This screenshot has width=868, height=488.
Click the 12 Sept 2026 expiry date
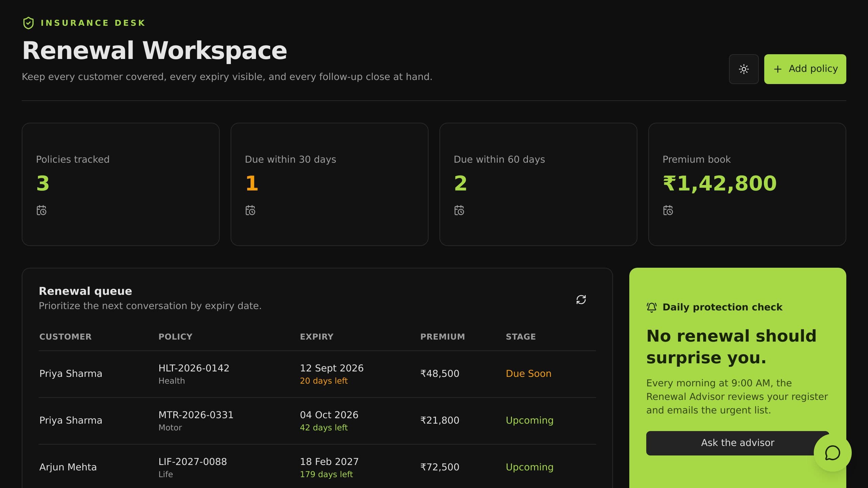(332, 368)
